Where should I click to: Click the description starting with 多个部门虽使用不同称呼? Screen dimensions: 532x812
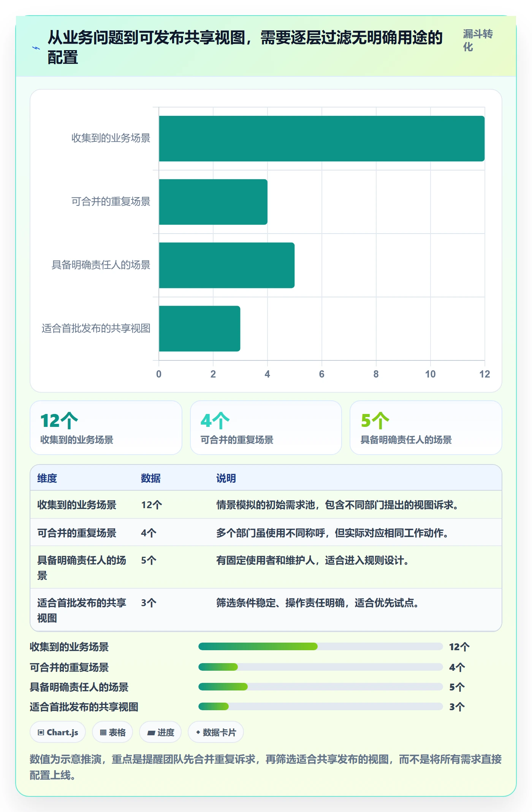click(332, 533)
